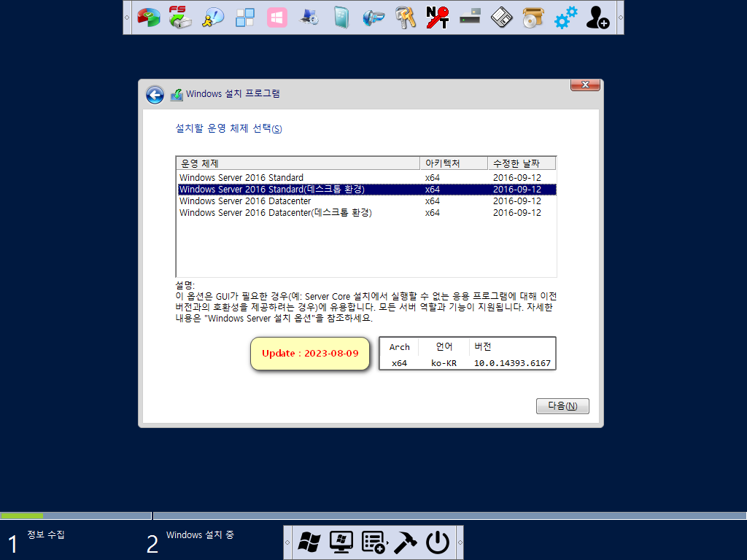Click the black Windows flag icon in bottom toolbar
Viewport: 747px width, 560px height.
click(x=309, y=542)
